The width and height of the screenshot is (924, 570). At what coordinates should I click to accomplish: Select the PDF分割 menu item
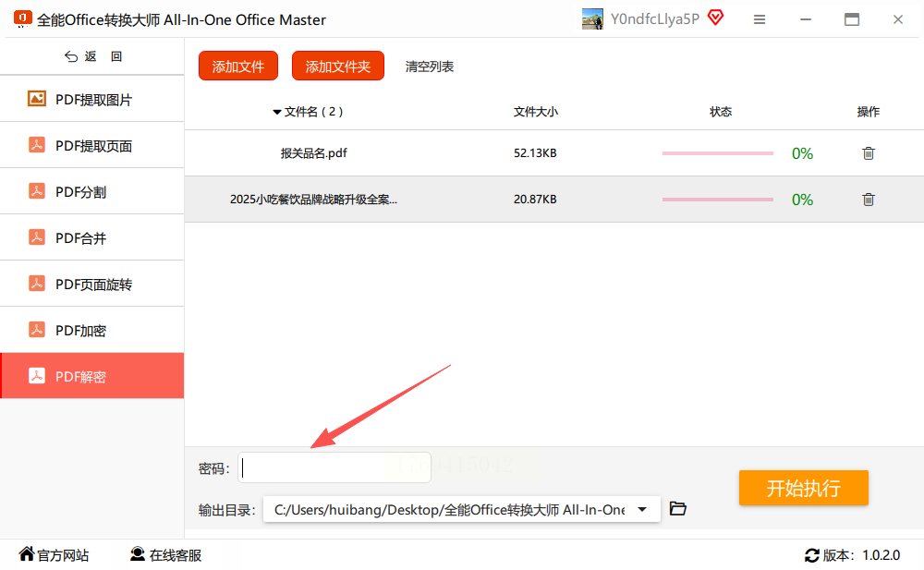[91, 191]
